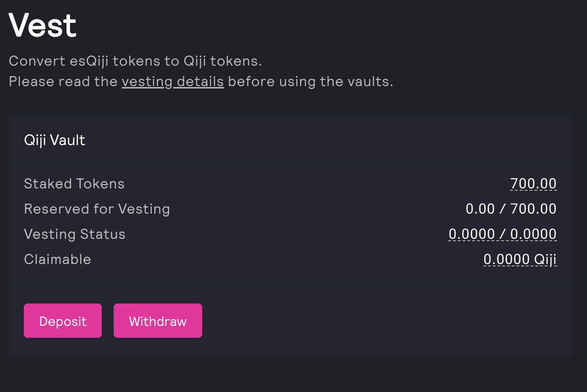The image size is (587, 392).
Task: Click the Staked Tokens label
Action: (74, 184)
